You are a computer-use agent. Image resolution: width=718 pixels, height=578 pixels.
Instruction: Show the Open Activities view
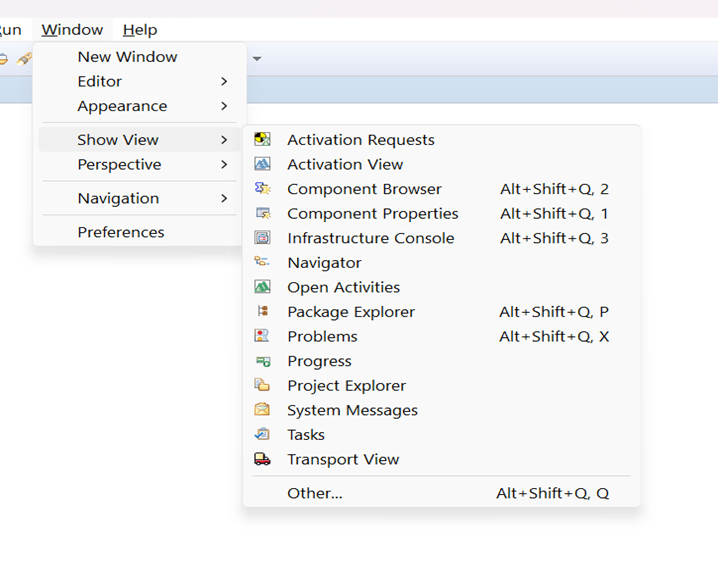(441, 288)
